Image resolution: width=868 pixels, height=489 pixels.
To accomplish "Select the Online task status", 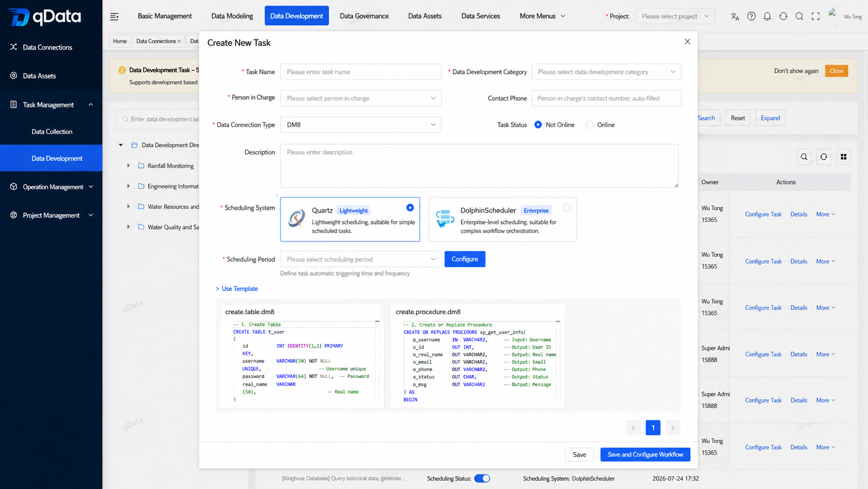I will [589, 125].
